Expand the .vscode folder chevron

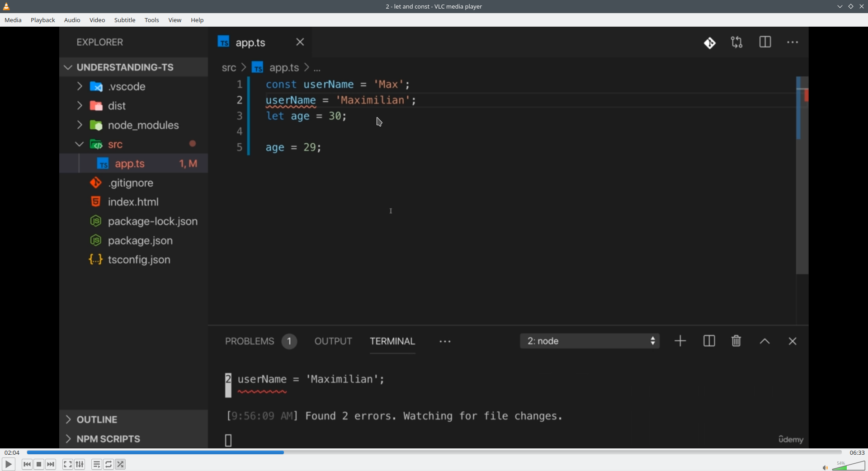click(80, 86)
